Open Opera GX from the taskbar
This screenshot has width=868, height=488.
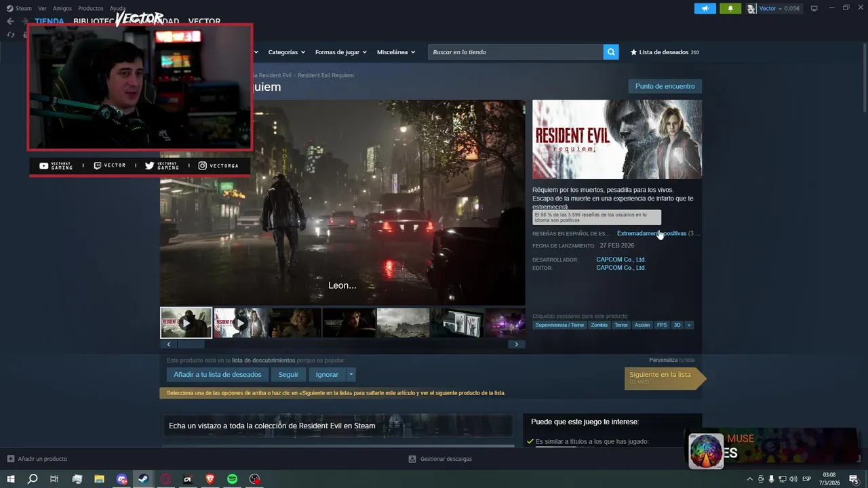(165, 479)
